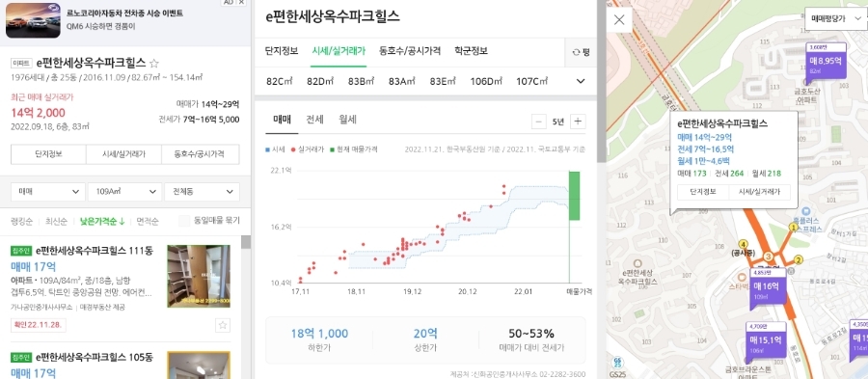Click subway exit 3 marker
Screen dimensions: 868x379
pyautogui.click(x=769, y=257)
